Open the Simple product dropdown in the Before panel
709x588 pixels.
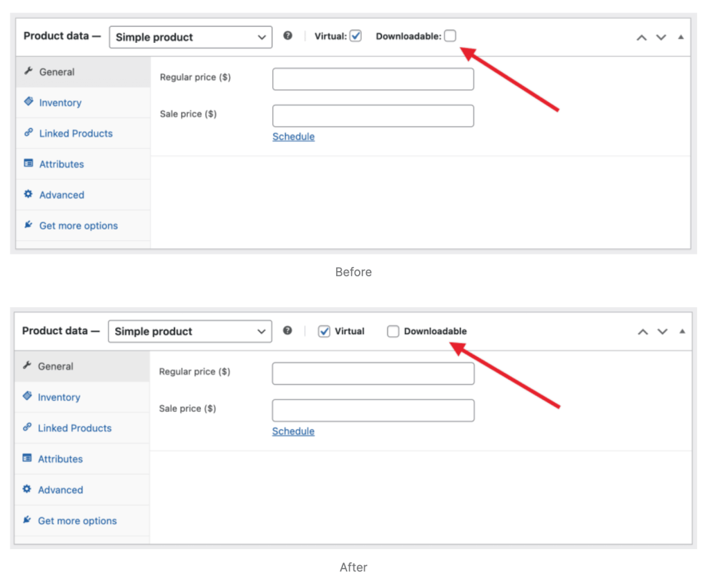pyautogui.click(x=190, y=37)
